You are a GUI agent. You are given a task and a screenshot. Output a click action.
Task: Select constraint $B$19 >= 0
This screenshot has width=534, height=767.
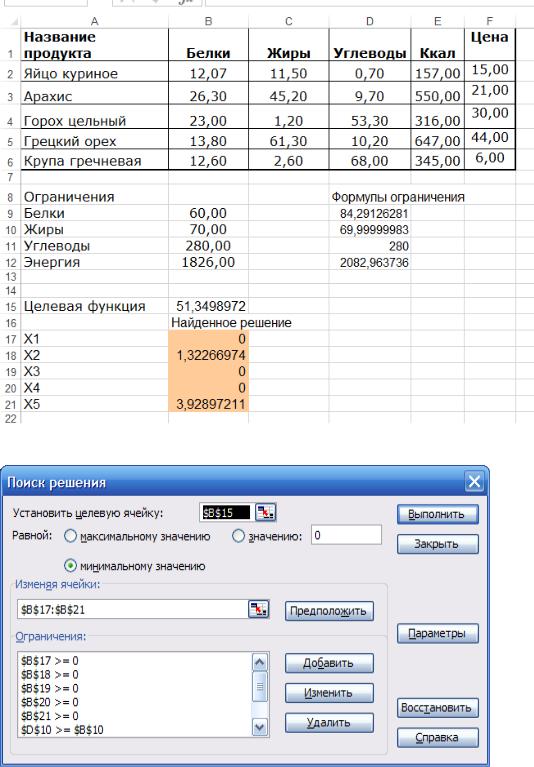click(x=49, y=688)
